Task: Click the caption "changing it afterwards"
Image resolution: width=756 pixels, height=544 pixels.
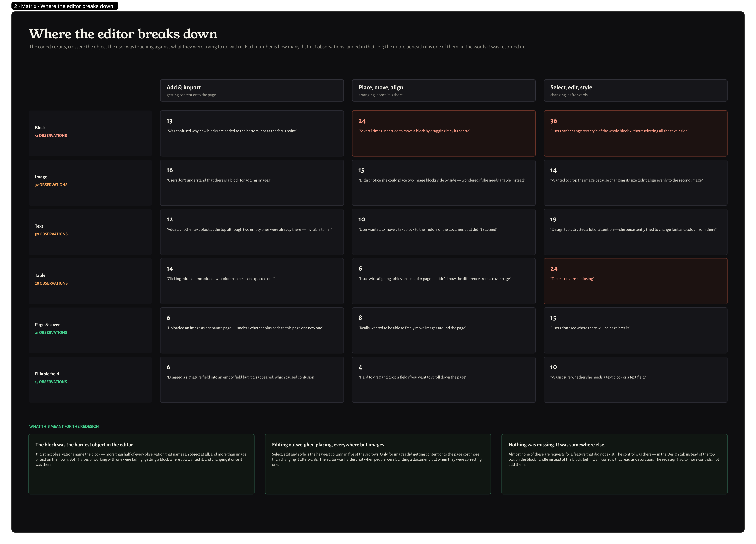Action: click(569, 95)
